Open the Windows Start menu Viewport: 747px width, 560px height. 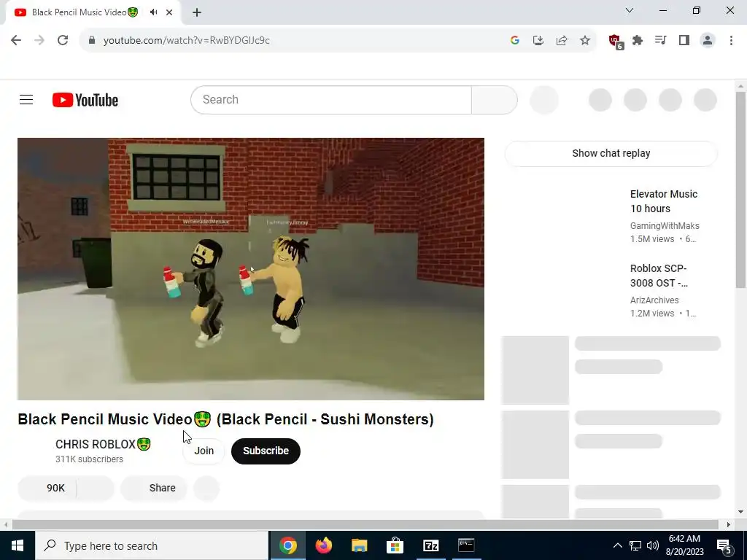(x=18, y=545)
